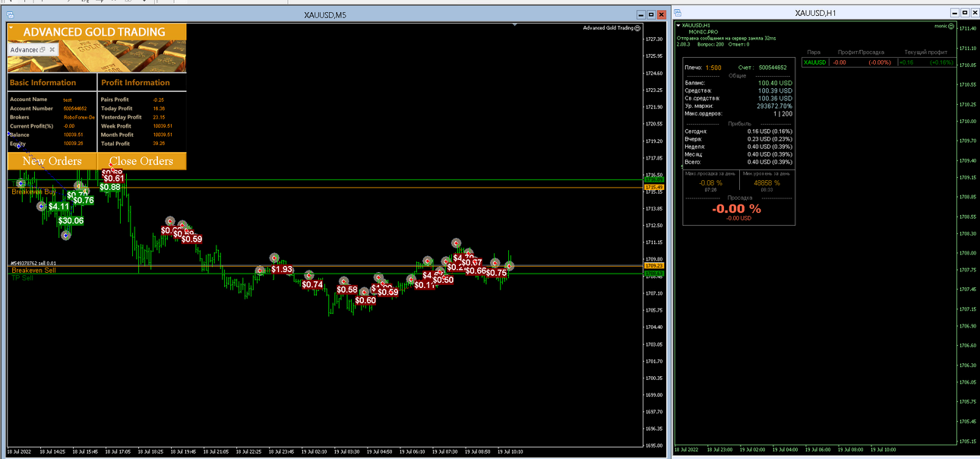Toggle the XAUUSD,H1 one-click trading arrow
Screen dimensions: 980x459
(x=678, y=25)
